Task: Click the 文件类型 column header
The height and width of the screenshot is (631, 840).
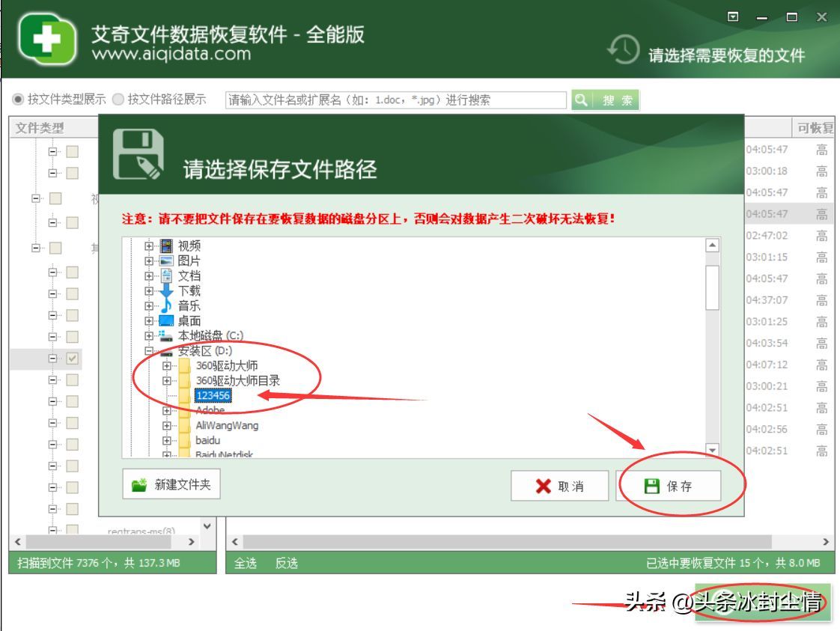Action: click(x=54, y=128)
